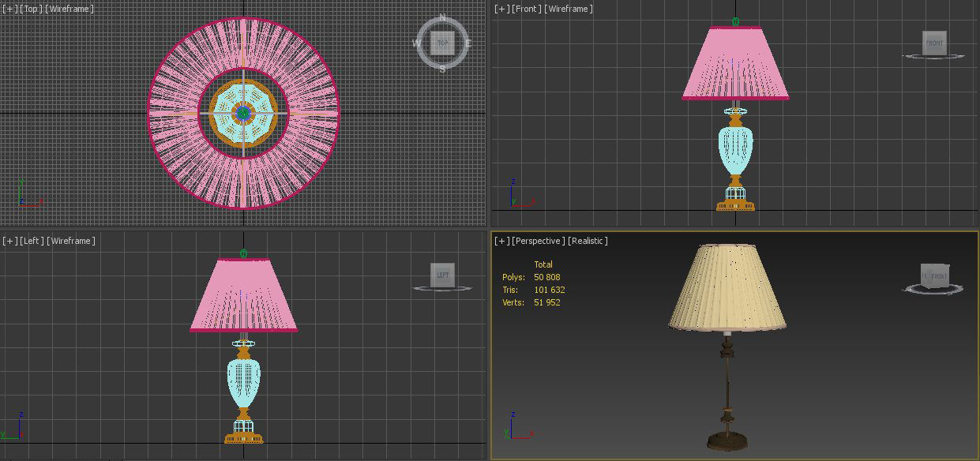Open the [Left] view label menu

point(32,241)
